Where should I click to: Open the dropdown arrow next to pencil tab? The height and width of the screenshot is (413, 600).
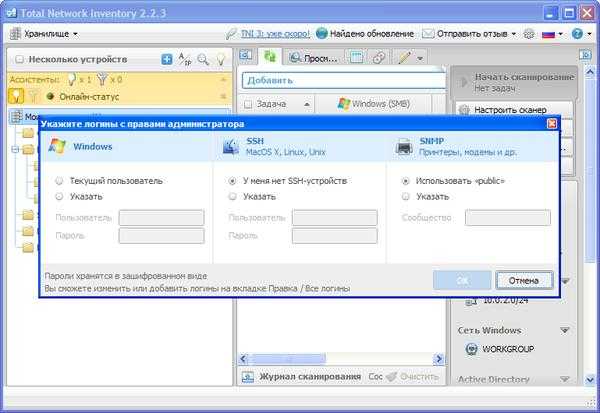420,59
